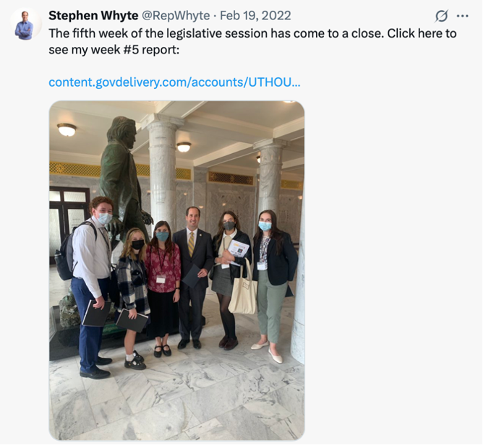This screenshot has width=486, height=448.
Task: Visit the @RepWhyte handle
Action: click(x=177, y=15)
